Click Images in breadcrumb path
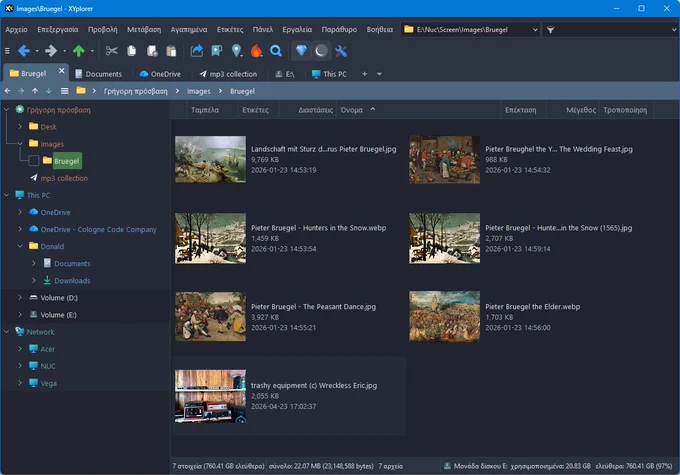 coord(199,91)
